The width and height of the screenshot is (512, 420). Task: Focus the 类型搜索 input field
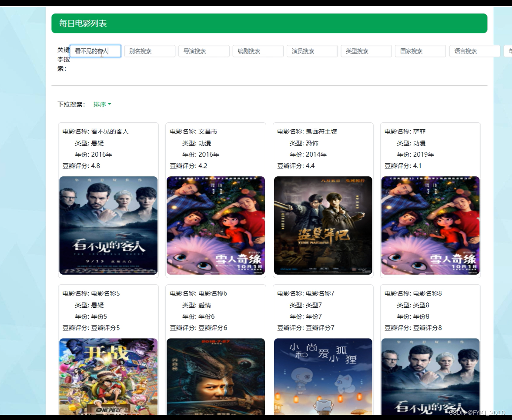(x=366, y=51)
